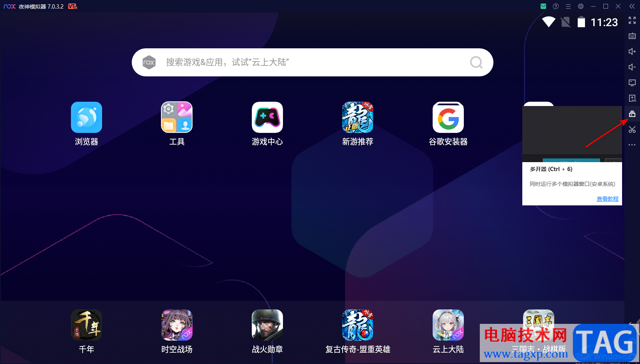640x364 pixels.
Task: Launch 游戏中心 game center
Action: coord(267,117)
